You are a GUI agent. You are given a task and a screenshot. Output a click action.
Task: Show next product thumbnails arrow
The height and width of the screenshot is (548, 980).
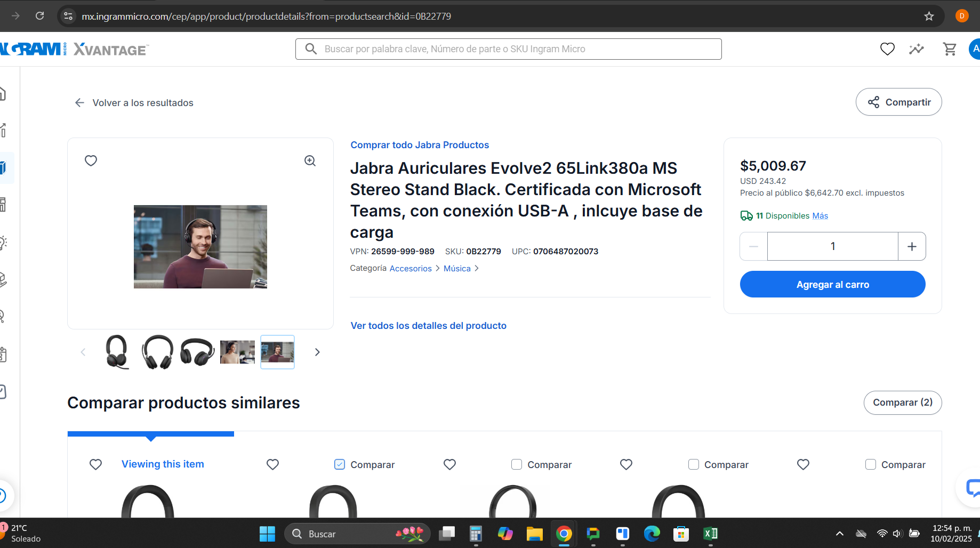pos(317,352)
